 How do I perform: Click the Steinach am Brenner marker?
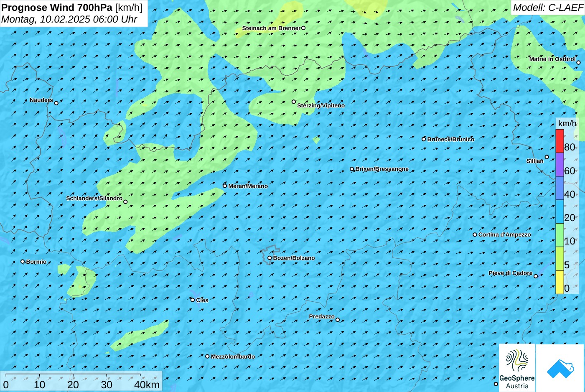click(303, 28)
